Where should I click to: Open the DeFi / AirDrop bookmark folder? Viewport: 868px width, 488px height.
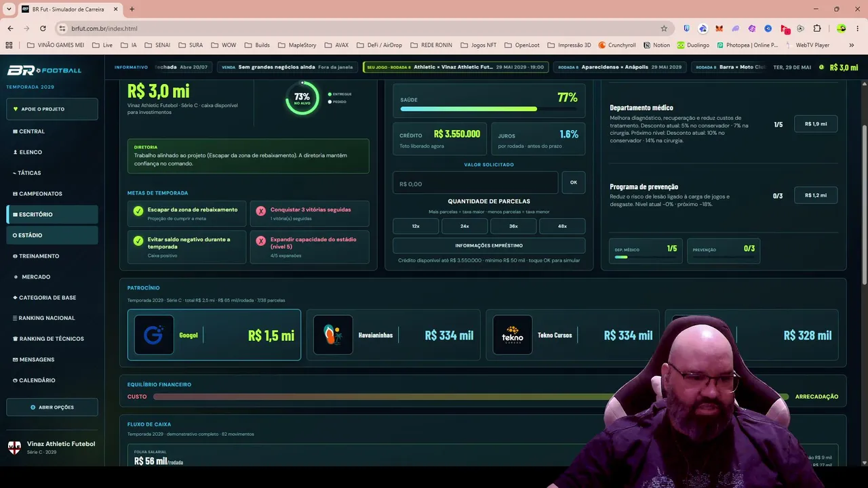tap(378, 45)
